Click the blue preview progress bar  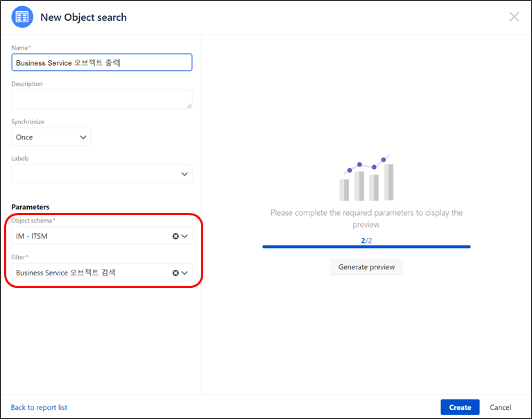coord(366,247)
